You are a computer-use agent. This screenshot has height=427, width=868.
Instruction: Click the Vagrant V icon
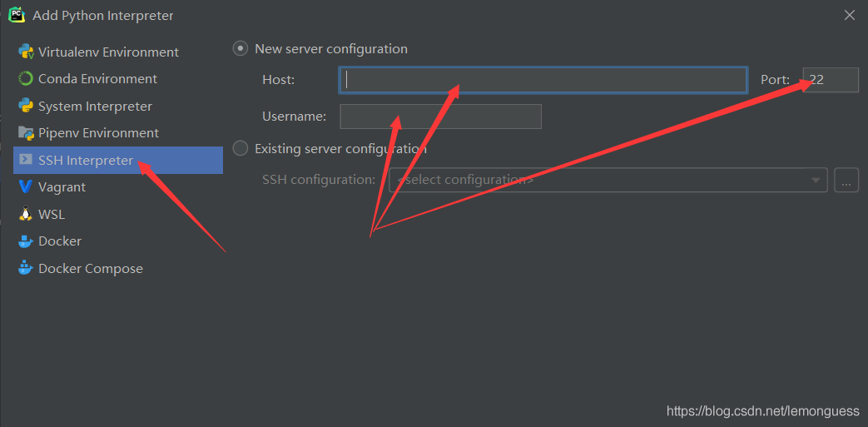[x=25, y=187]
